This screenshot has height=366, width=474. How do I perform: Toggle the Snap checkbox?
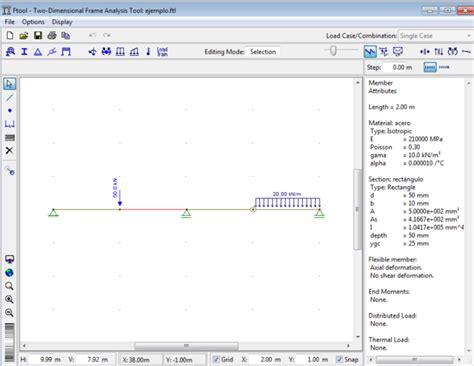click(x=339, y=359)
